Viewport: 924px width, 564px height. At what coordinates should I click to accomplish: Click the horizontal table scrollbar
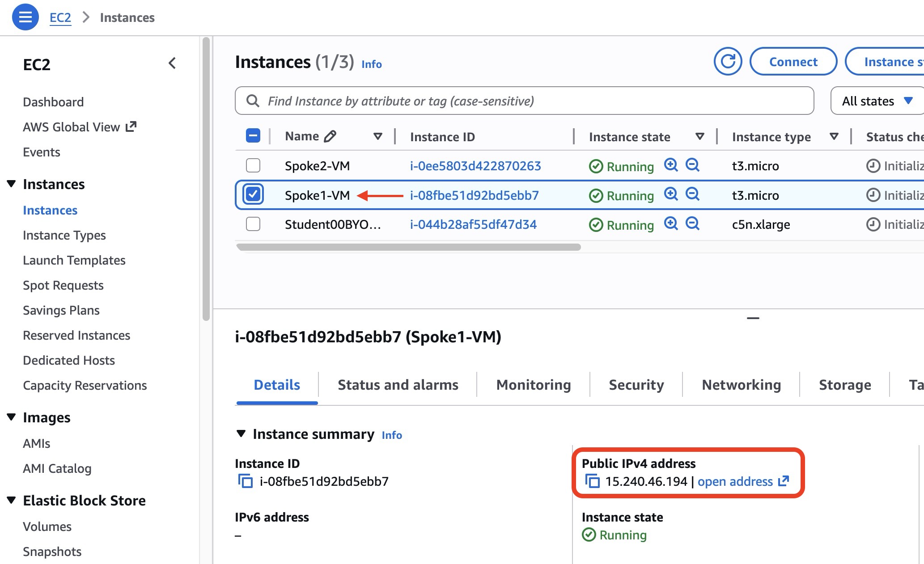(408, 247)
